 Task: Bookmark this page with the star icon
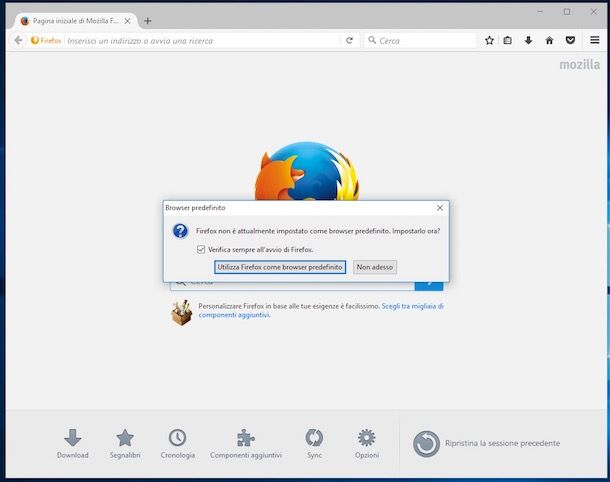point(489,40)
